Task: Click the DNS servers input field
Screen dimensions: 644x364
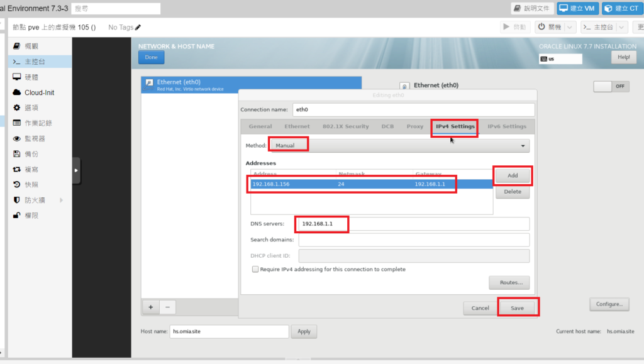Action: (413, 224)
